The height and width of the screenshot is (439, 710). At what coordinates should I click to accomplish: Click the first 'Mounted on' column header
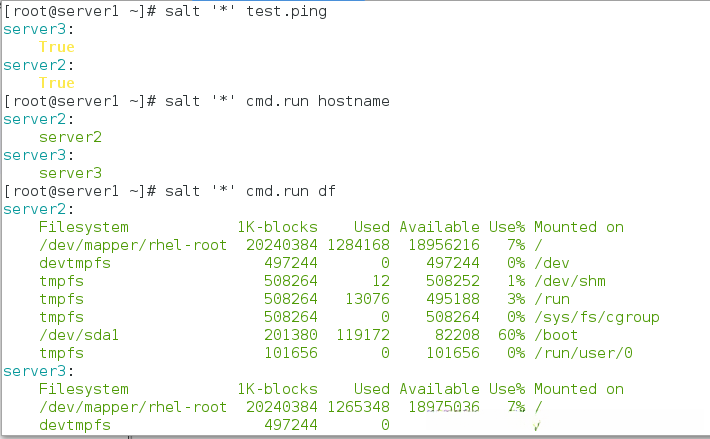(x=578, y=227)
